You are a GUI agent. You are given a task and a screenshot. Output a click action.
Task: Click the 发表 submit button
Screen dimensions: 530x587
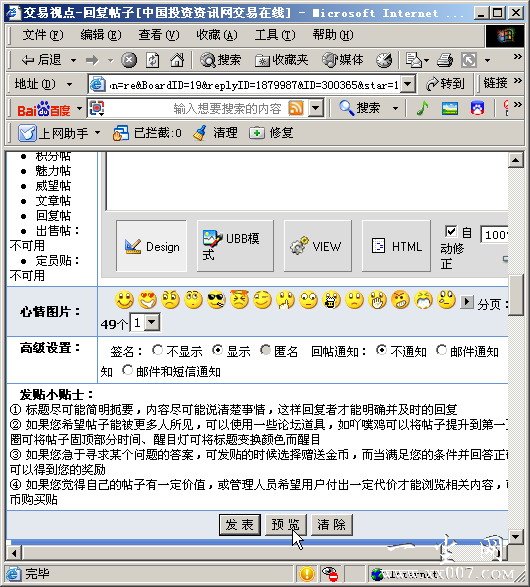point(240,525)
